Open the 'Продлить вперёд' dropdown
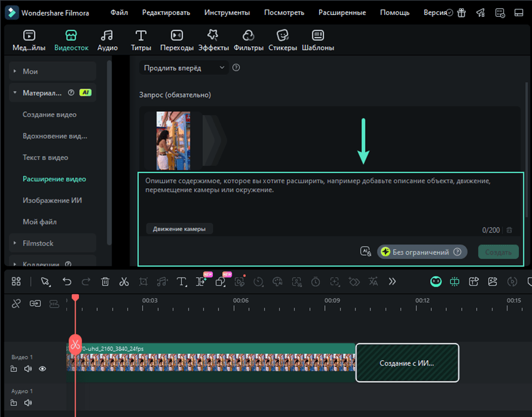 coord(184,68)
